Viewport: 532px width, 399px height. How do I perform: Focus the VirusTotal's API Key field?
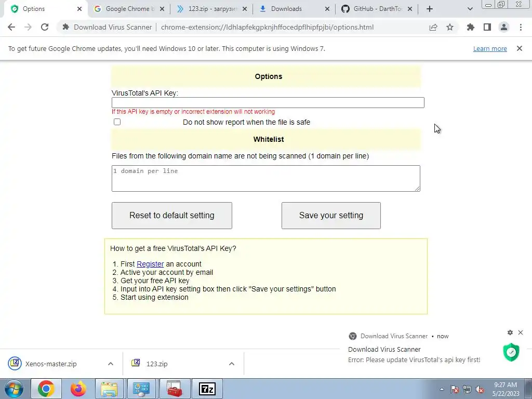coord(268,102)
